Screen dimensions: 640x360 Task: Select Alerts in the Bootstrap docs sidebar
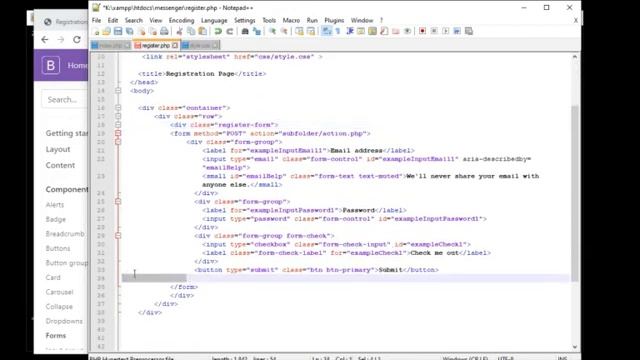click(x=55, y=204)
